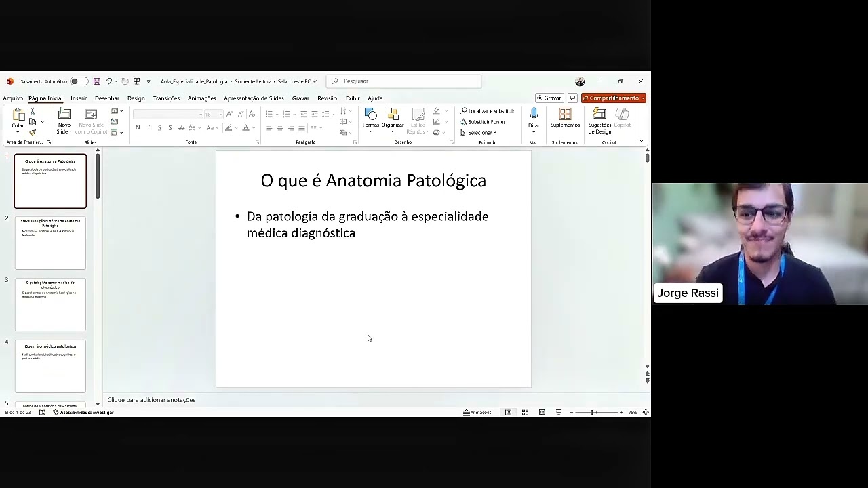The width and height of the screenshot is (868, 488).
Task: Select slide 4 thumbnail Quem é o médico patologista
Action: [x=50, y=366]
